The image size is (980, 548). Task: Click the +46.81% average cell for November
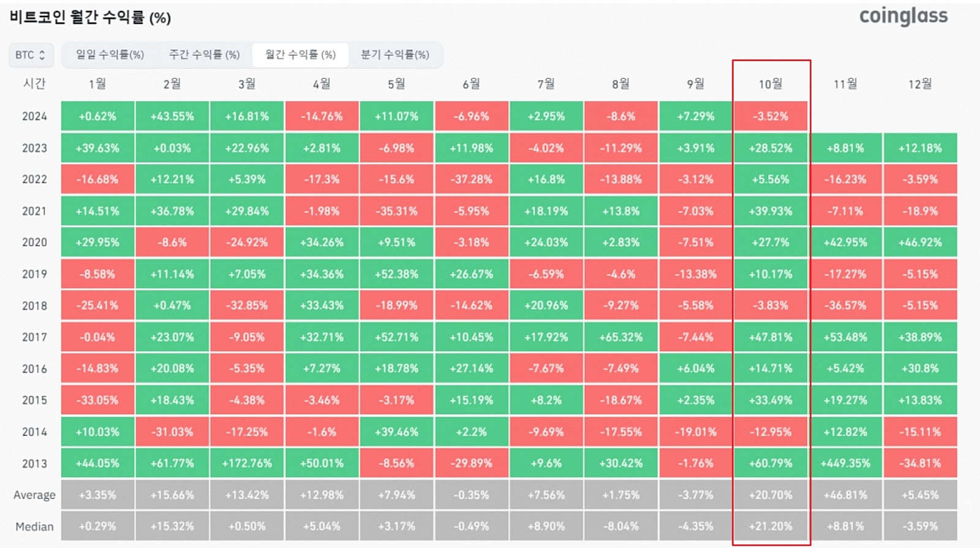(845, 495)
